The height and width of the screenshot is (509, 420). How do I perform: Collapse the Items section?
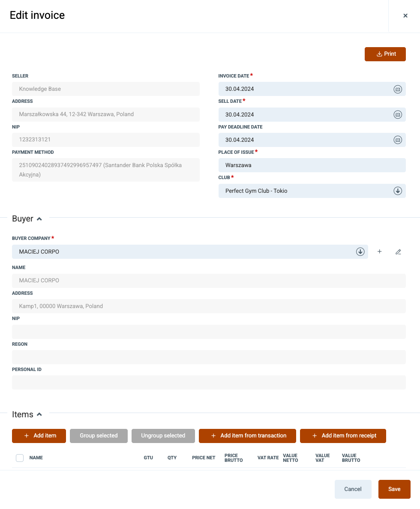point(39,415)
